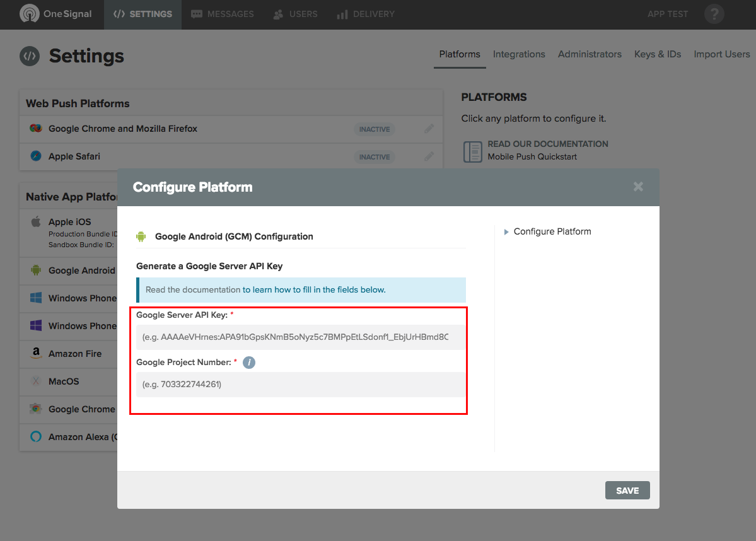Click the edit pencil for Apple Safari
Image resolution: width=756 pixels, height=541 pixels.
[429, 157]
